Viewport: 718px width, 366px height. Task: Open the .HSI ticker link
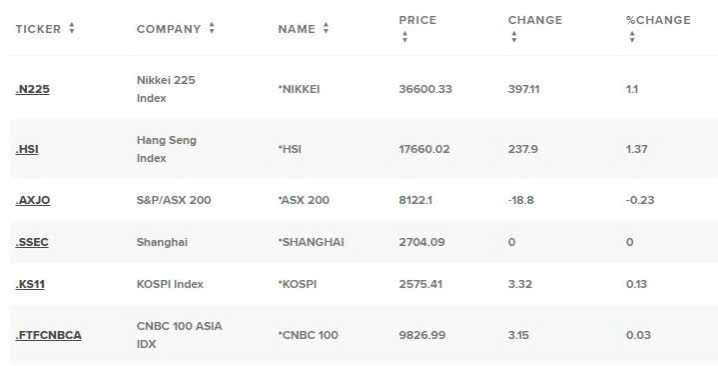coord(27,149)
